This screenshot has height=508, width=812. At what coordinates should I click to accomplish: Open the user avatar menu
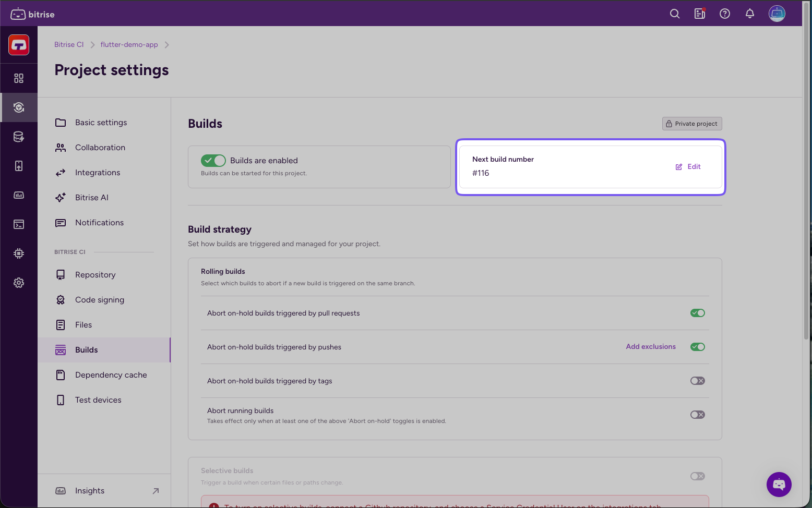[777, 14]
